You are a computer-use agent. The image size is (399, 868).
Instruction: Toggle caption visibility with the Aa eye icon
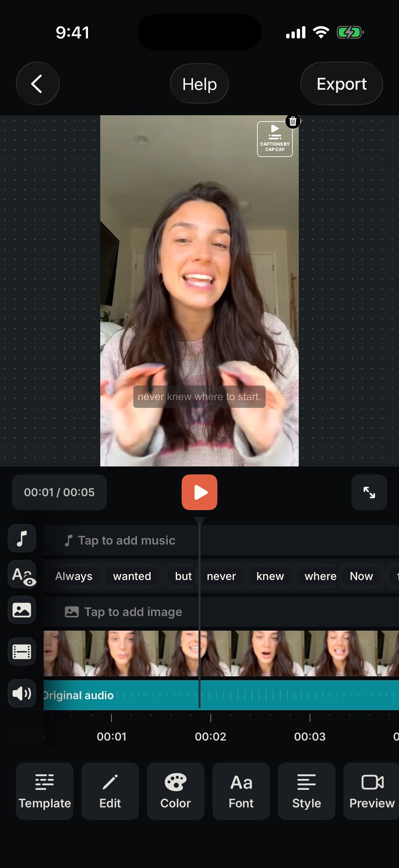click(x=22, y=574)
